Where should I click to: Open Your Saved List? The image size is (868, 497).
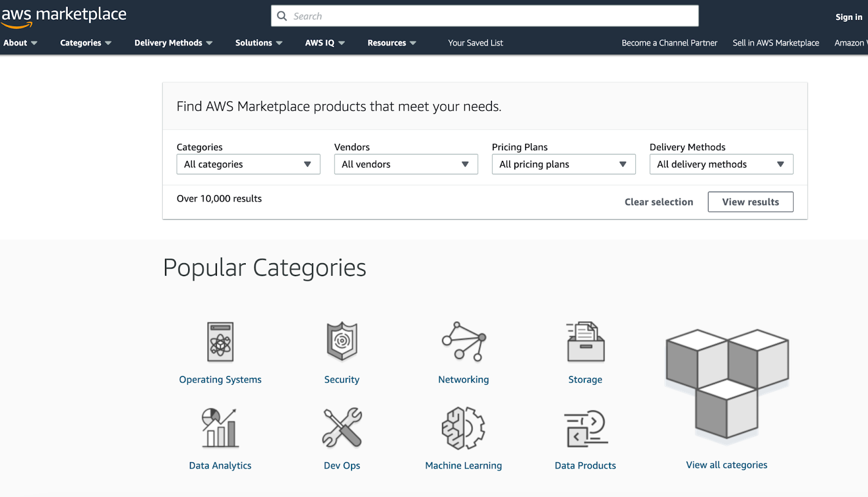(x=475, y=42)
